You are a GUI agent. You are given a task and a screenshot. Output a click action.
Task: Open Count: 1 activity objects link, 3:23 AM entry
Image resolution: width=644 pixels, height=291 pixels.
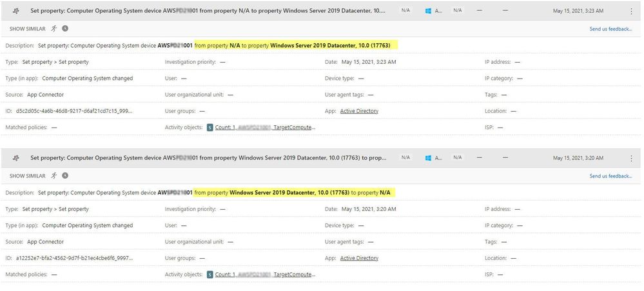(x=266, y=127)
